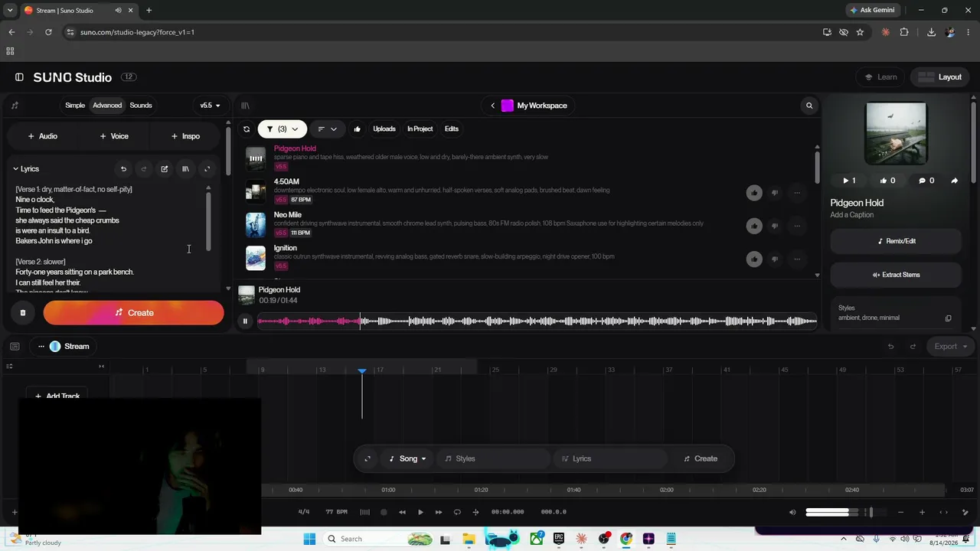Screen dimensions: 980x551
Task: Click the play button in the studio transport
Action: [420, 512]
